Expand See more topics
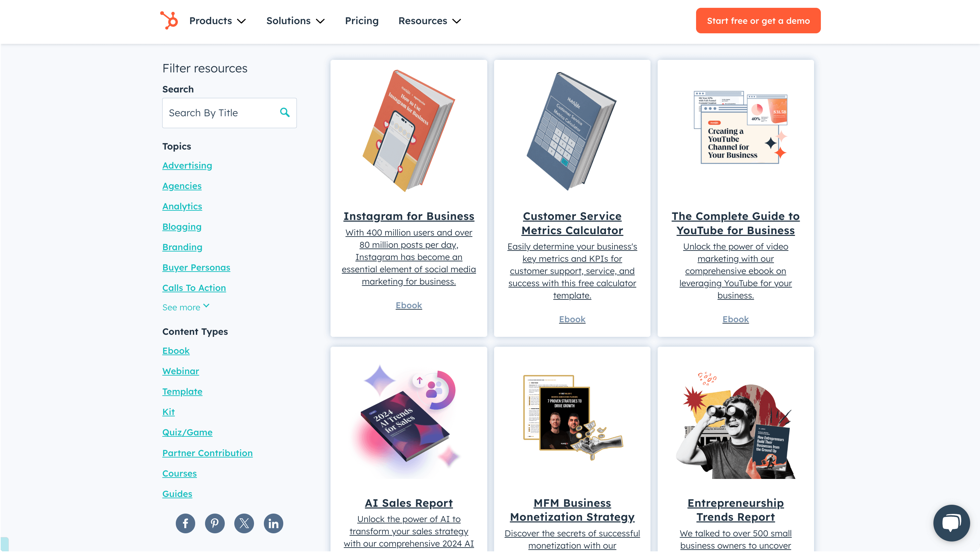 coord(186,307)
